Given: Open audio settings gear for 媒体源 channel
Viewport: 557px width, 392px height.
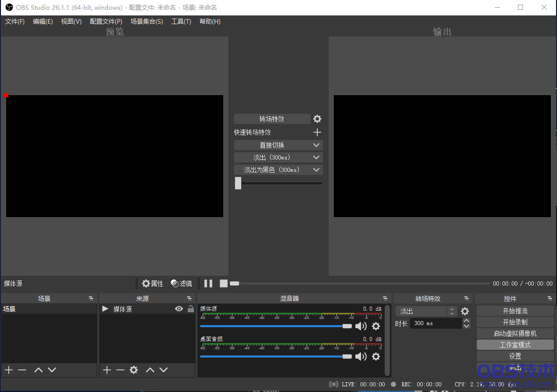Looking at the screenshot, I should coord(376,326).
